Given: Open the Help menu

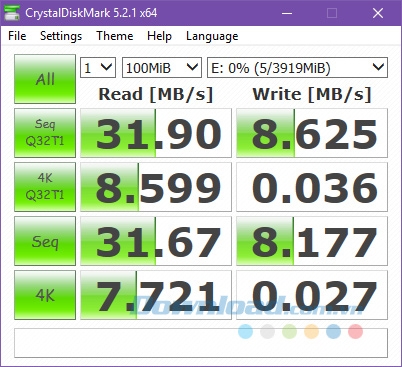Looking at the screenshot, I should [159, 36].
